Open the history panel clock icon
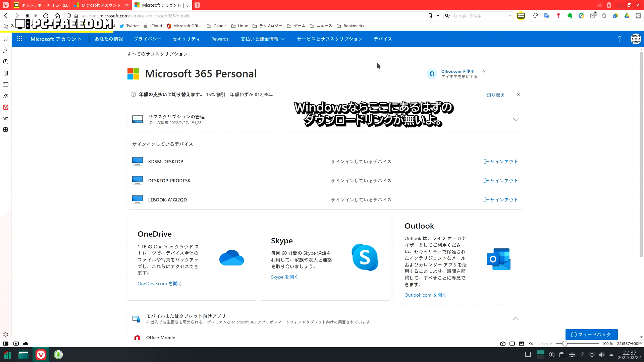The width and height of the screenshot is (644, 362). (x=6, y=62)
